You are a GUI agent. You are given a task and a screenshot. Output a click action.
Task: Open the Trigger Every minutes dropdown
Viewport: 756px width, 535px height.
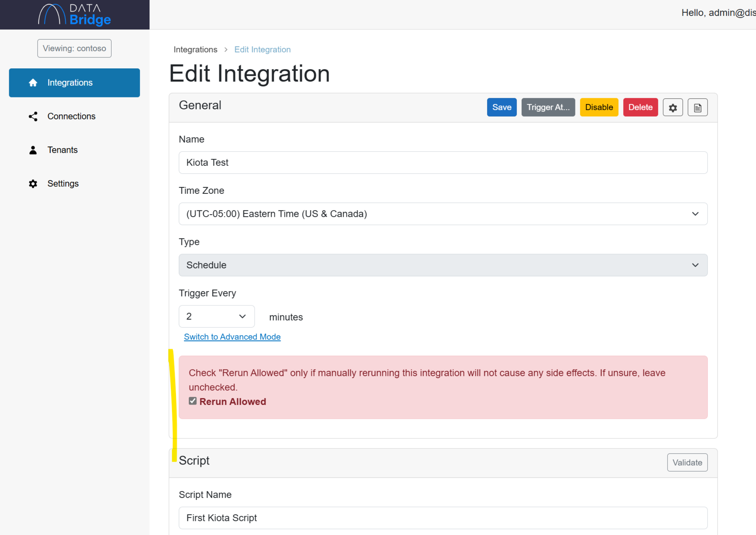216,316
